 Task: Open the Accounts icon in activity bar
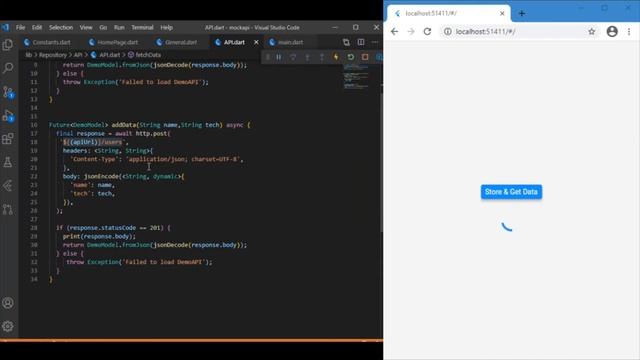pos(8,303)
